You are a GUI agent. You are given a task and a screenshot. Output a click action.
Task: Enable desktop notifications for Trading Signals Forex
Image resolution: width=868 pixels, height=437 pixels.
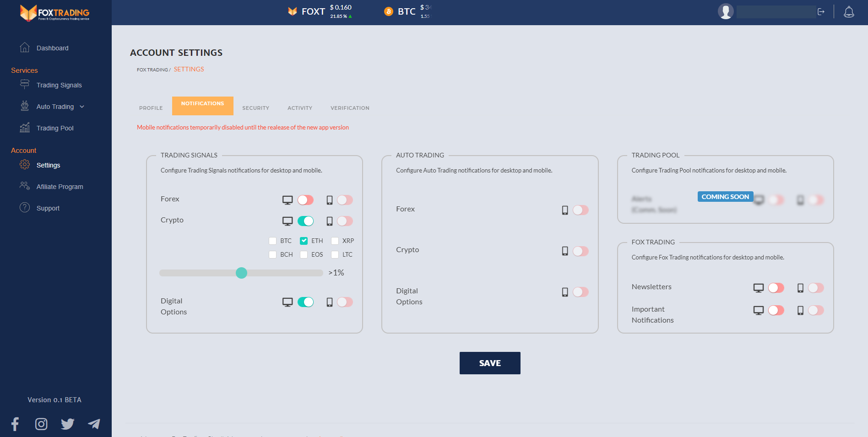pos(306,200)
